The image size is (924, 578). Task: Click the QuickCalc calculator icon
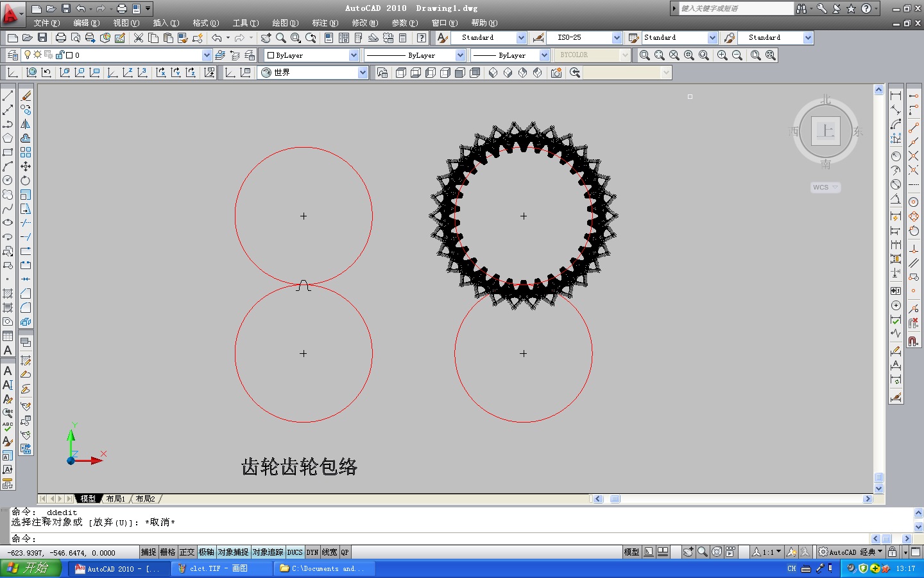403,38
